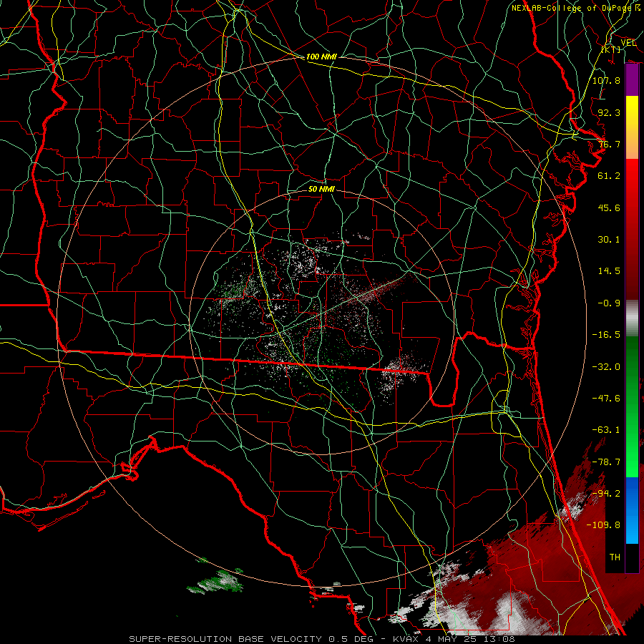Click the -78.7 legend value
The image size is (644, 644).
[x=606, y=462]
